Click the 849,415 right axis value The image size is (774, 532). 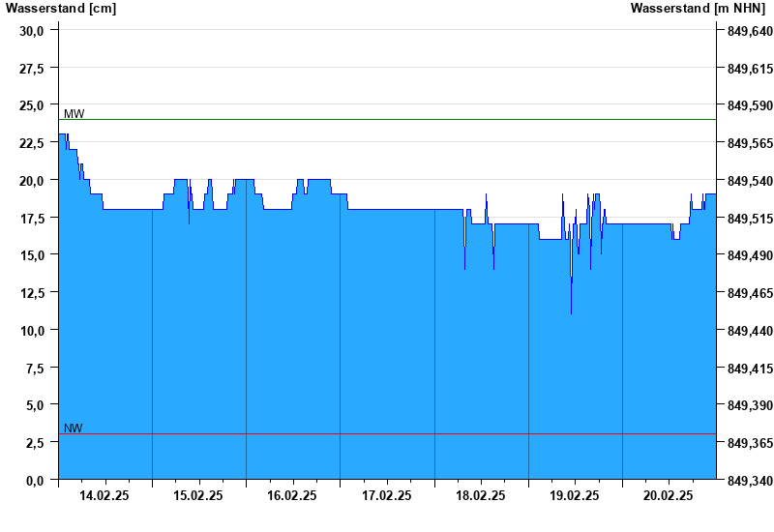(750, 368)
